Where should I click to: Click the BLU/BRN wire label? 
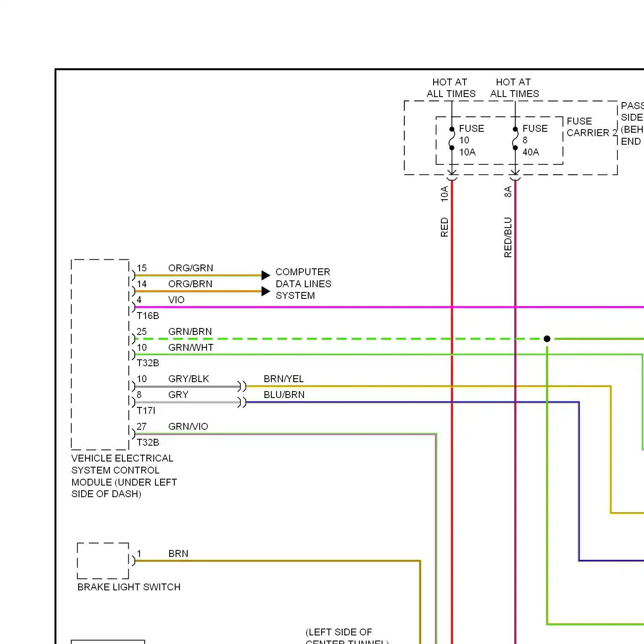click(284, 395)
